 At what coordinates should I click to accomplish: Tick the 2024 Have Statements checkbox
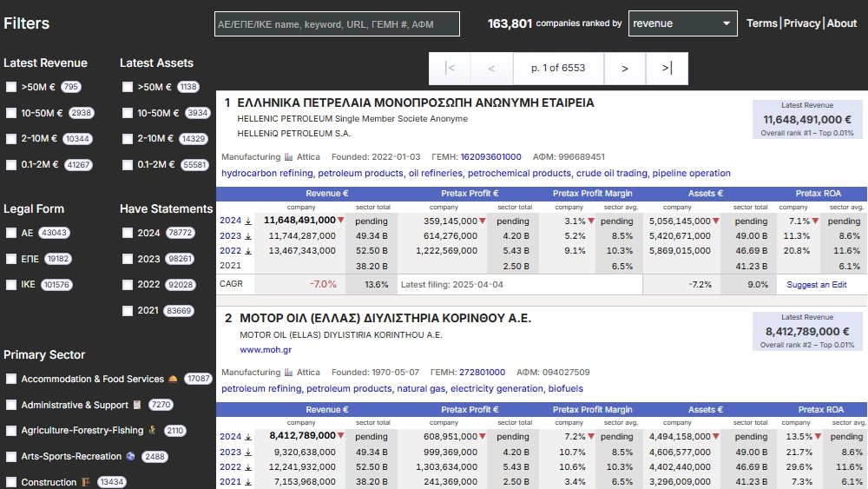pyautogui.click(x=128, y=233)
